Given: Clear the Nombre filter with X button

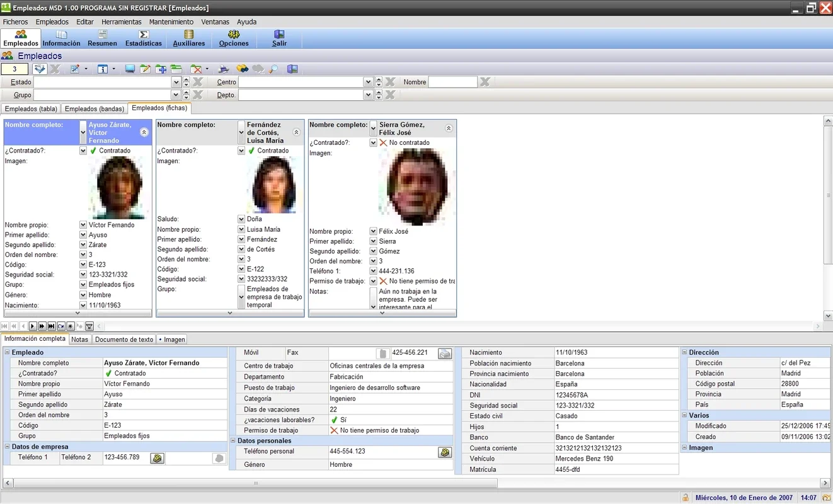Looking at the screenshot, I should click(x=485, y=82).
